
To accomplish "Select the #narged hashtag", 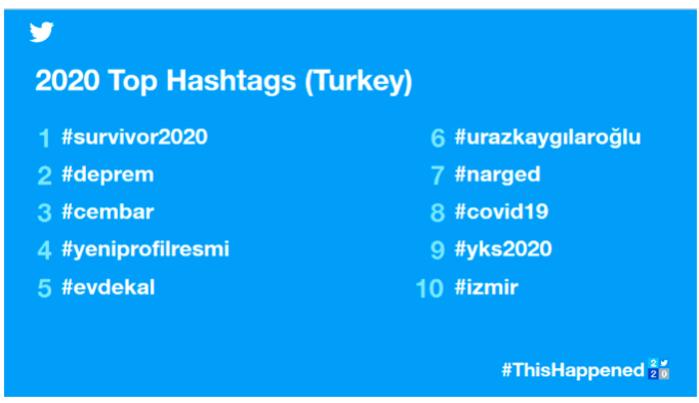I will click(498, 174).
